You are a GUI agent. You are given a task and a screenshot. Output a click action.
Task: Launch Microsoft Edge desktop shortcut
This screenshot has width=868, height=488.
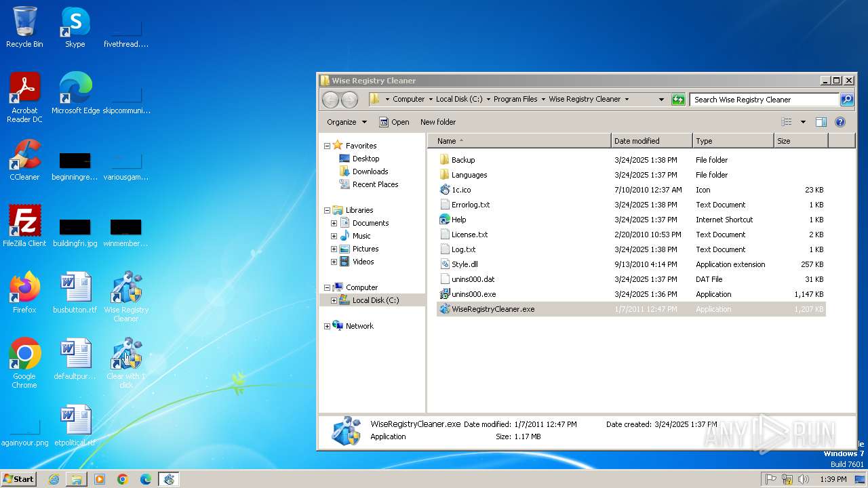pos(75,94)
